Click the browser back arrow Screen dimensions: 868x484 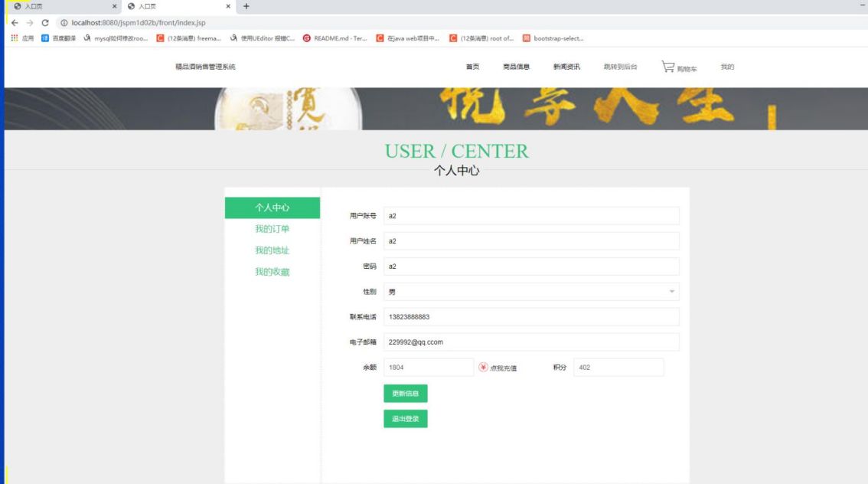point(15,23)
